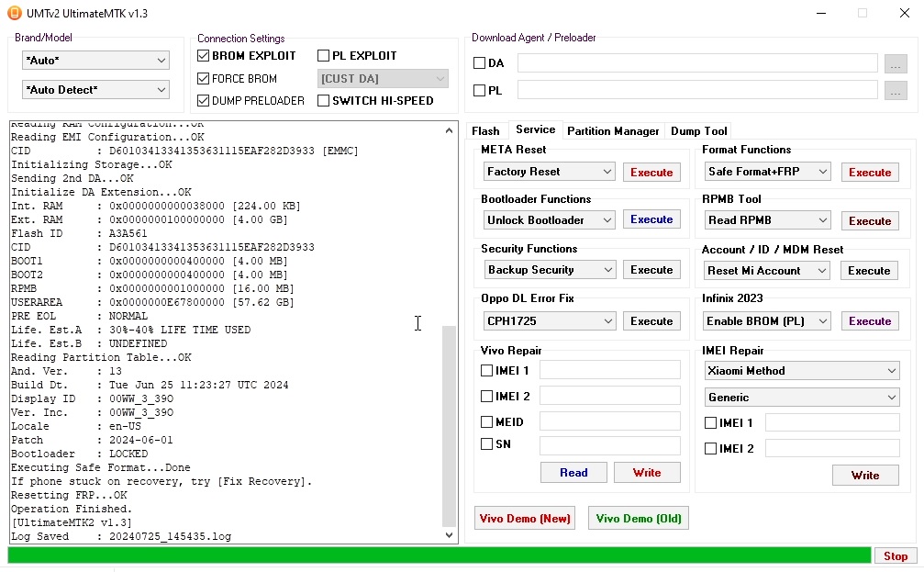
Task: Select the Service tab
Action: coord(535,129)
